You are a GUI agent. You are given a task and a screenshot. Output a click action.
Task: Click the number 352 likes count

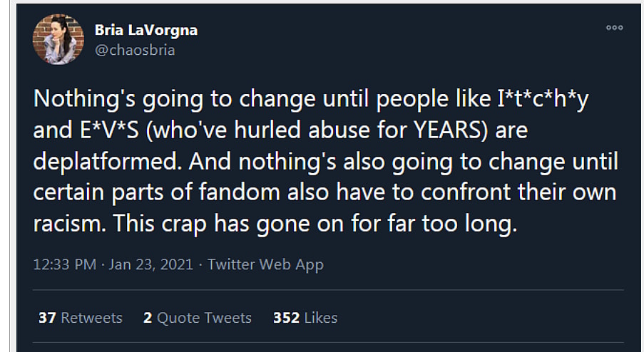point(285,317)
